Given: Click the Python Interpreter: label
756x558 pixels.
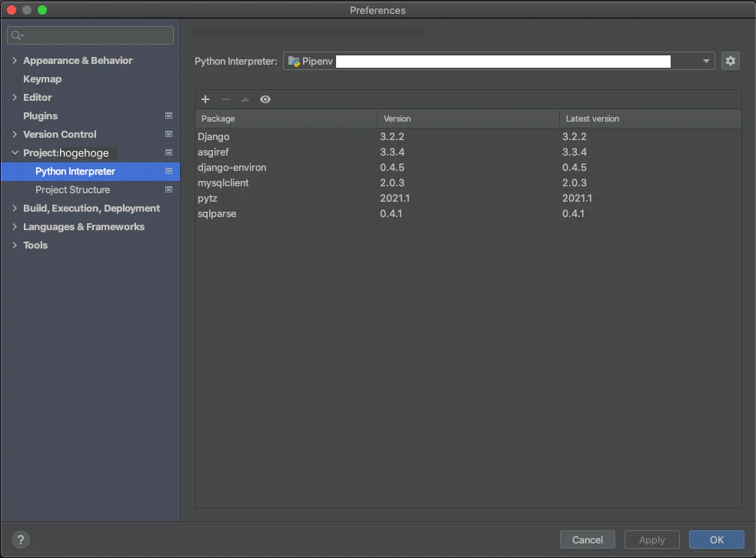Looking at the screenshot, I should [236, 62].
